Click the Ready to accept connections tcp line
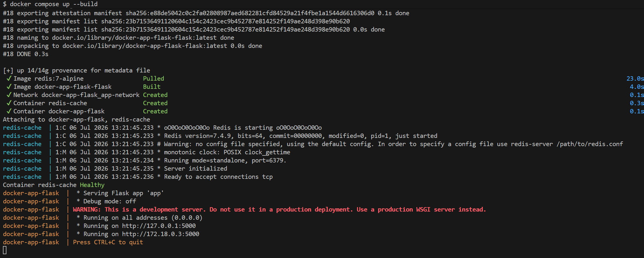Screen dimensions: 644x258 [x=218, y=177]
